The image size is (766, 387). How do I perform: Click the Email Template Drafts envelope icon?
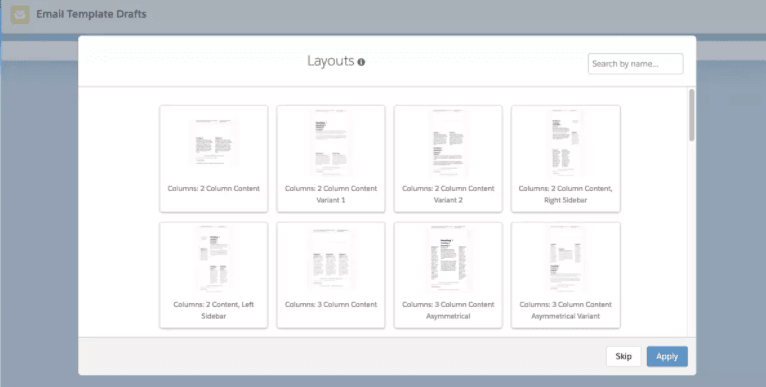pos(20,15)
